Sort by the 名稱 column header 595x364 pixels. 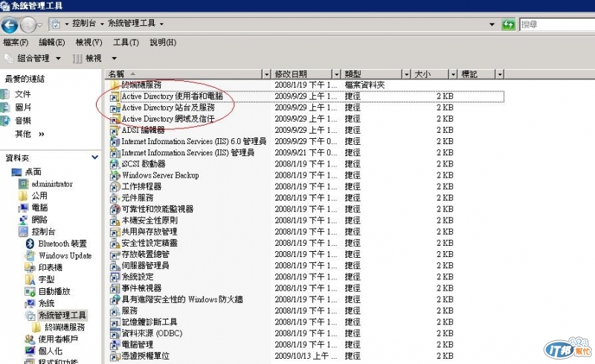184,74
